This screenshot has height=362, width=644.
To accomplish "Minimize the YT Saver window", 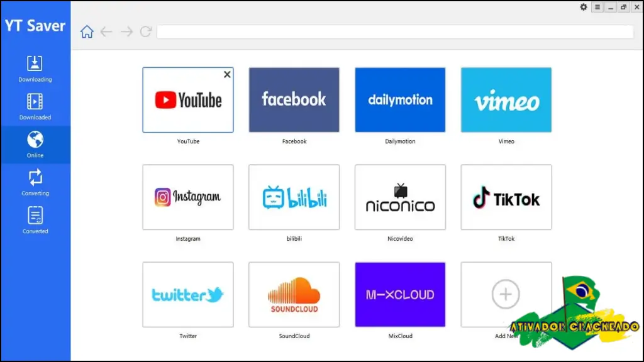I will (610, 7).
